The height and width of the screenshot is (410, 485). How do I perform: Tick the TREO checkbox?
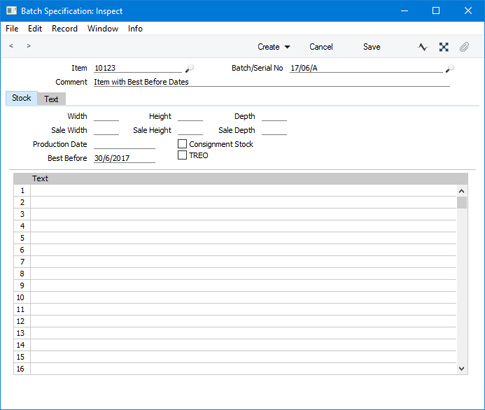(x=182, y=155)
